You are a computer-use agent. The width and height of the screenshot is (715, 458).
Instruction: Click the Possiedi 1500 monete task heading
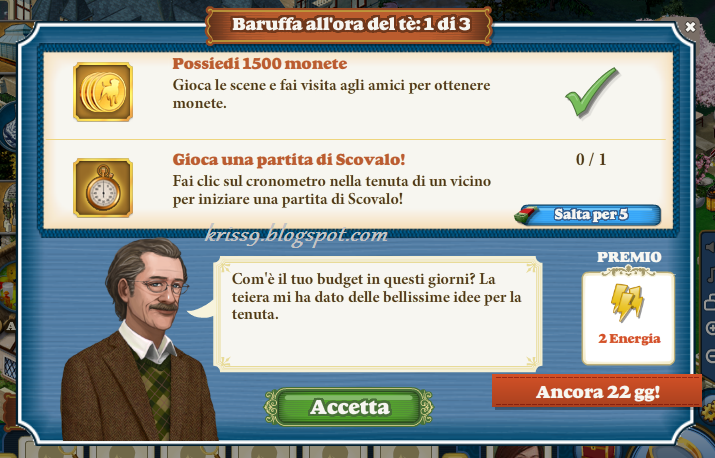point(259,63)
